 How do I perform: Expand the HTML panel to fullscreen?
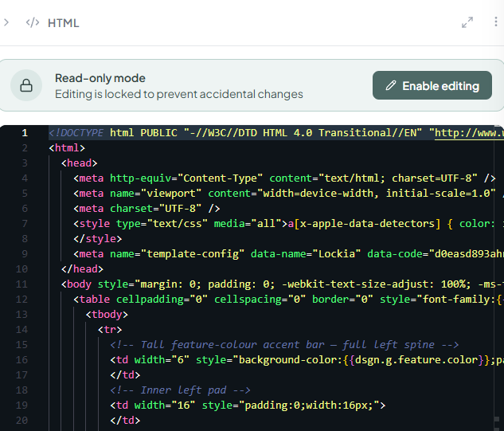pyautogui.click(x=467, y=22)
